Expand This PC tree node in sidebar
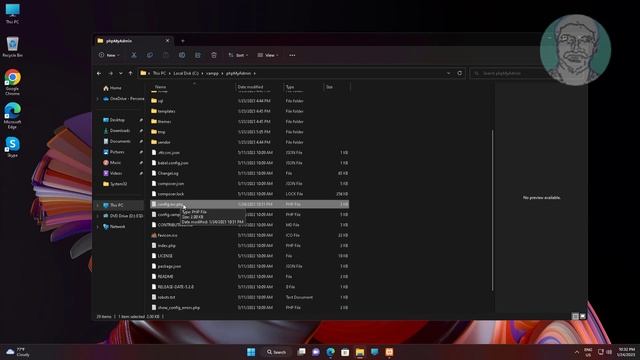640x360 pixels. click(98, 205)
